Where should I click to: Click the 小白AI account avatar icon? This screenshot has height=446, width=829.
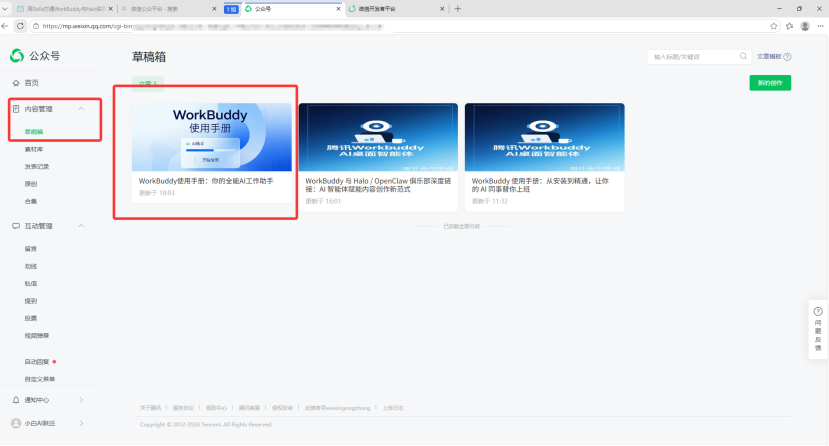point(16,423)
